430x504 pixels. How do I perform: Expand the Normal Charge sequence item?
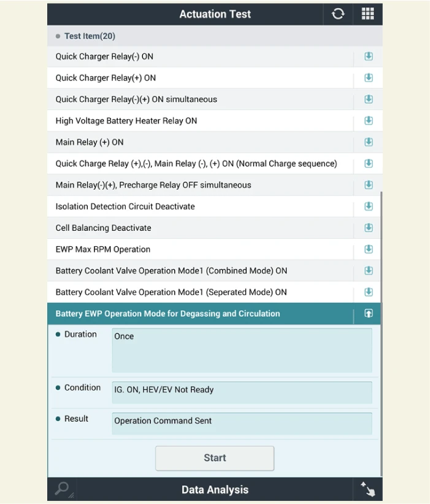click(369, 163)
